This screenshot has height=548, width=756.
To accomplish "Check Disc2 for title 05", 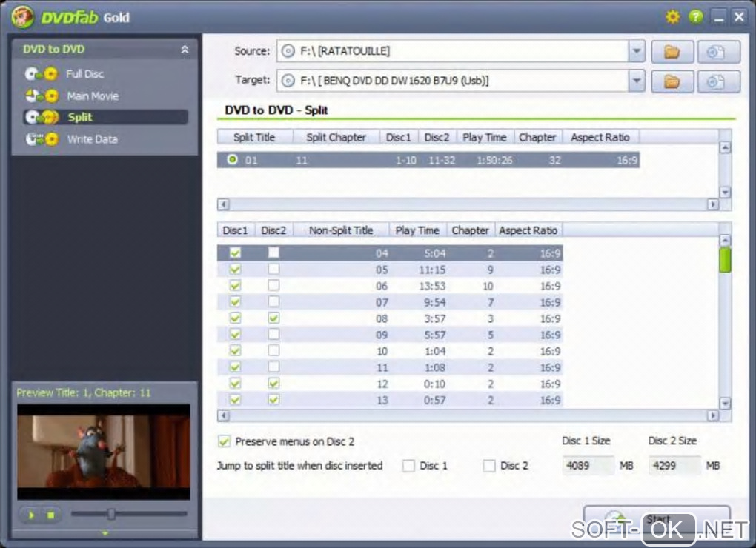I will (273, 269).
